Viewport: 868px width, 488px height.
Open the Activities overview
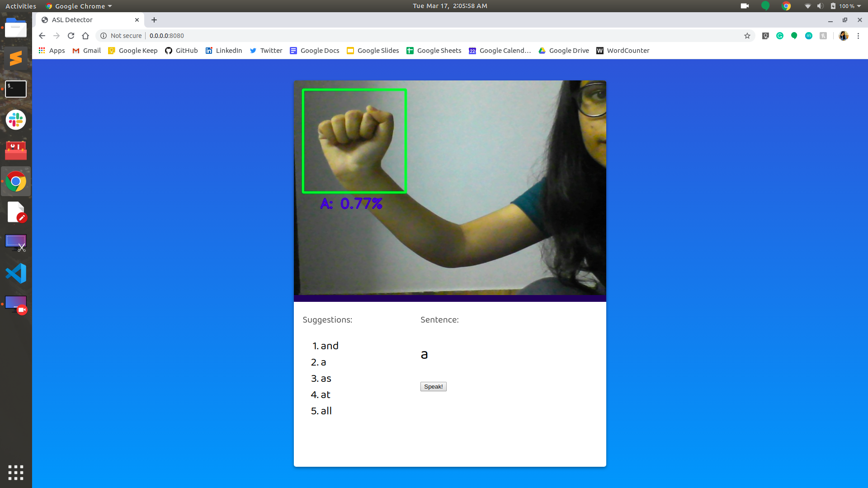21,6
